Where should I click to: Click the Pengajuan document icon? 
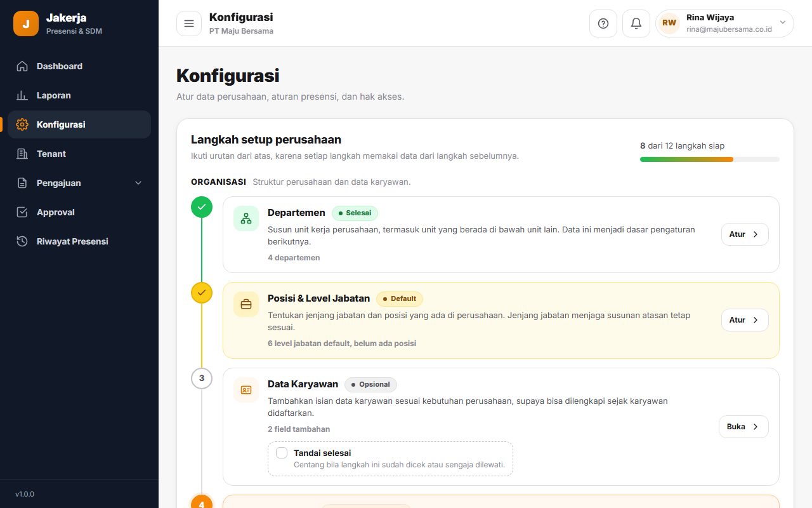tap(22, 183)
